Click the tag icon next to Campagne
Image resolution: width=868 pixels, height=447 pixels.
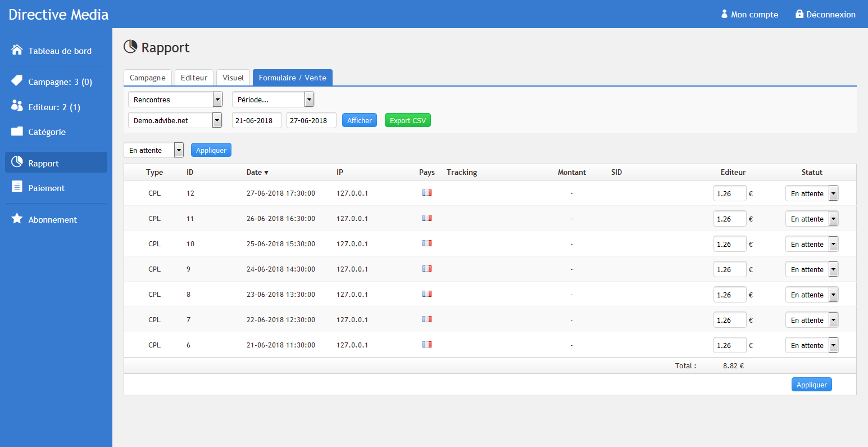(x=17, y=81)
